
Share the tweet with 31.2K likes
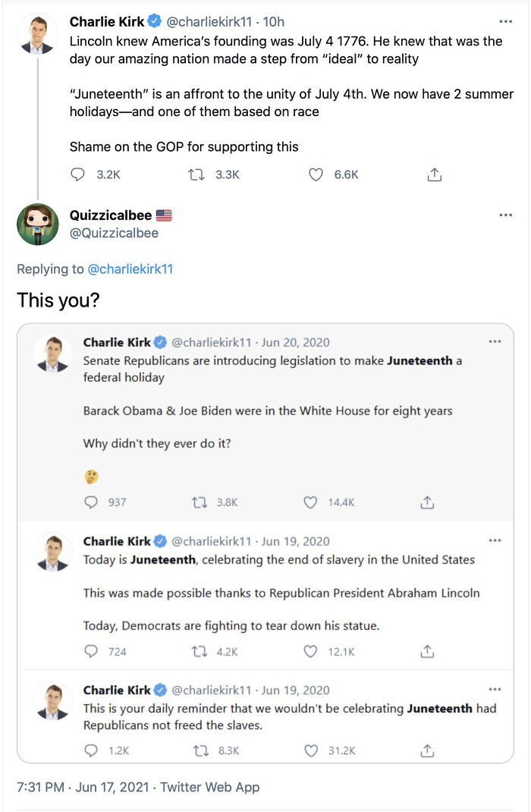click(427, 751)
